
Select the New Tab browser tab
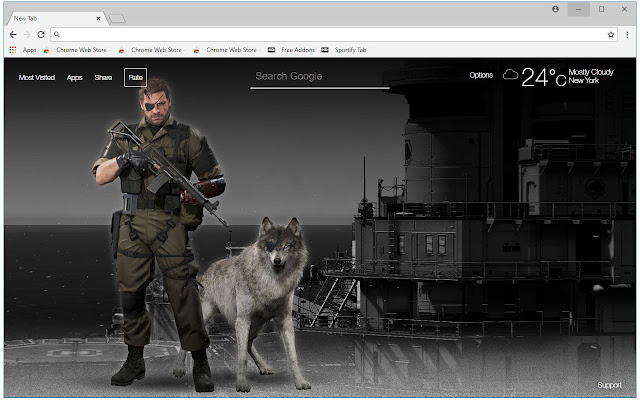[x=56, y=18]
